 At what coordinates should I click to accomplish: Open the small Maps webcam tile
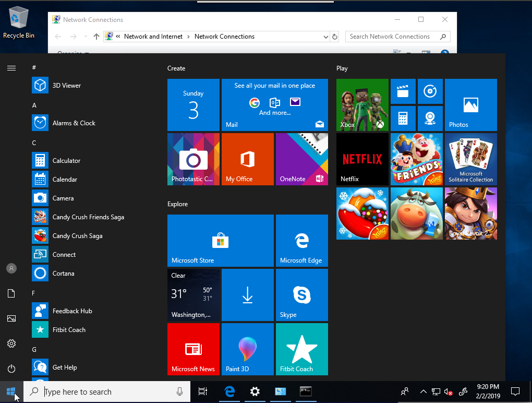[430, 118]
